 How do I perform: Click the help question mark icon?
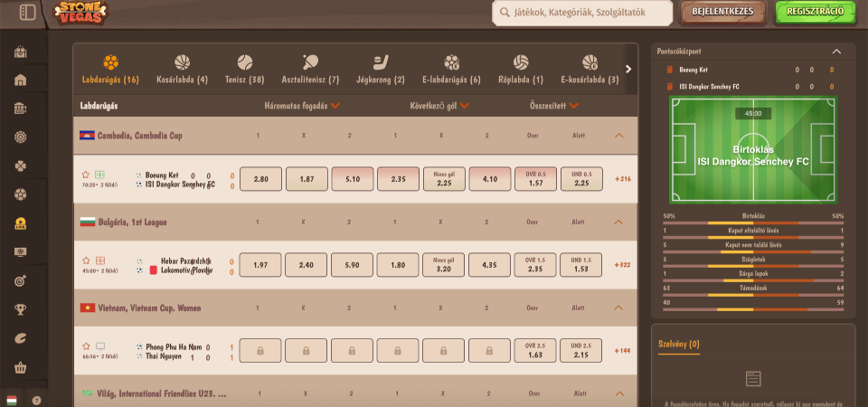36,401
